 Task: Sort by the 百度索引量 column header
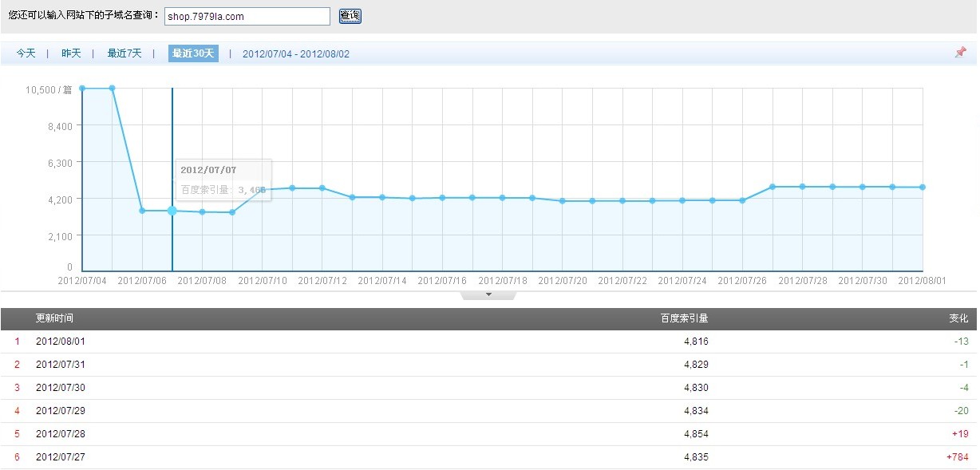684,318
